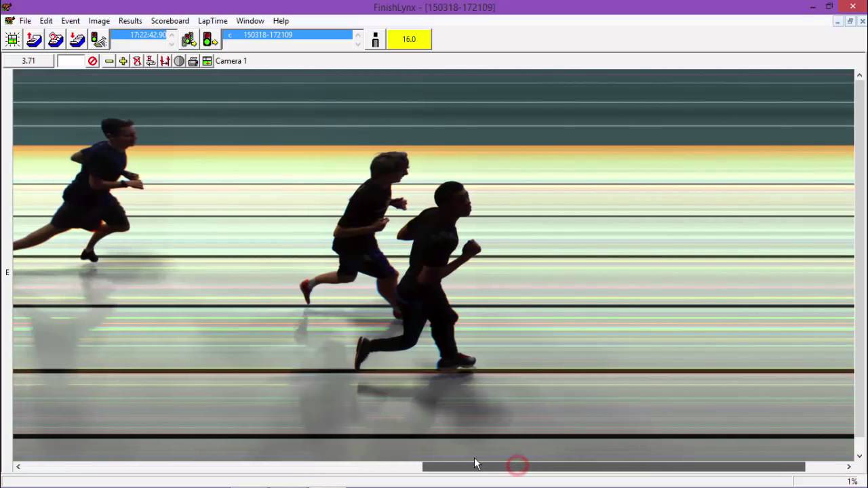Click the 3.71 time readout box
868x488 pixels.
click(28, 61)
